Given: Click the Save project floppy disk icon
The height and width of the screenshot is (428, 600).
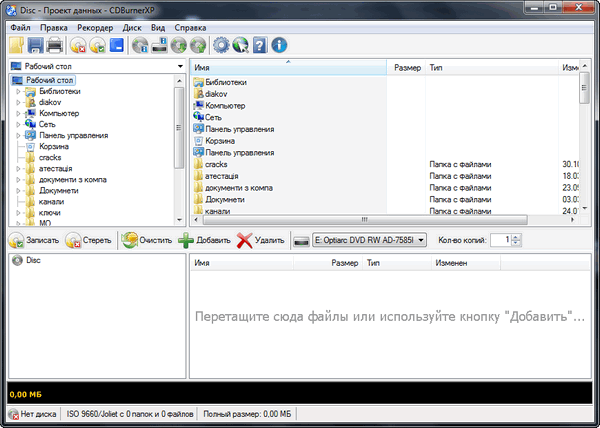Looking at the screenshot, I should (36, 45).
